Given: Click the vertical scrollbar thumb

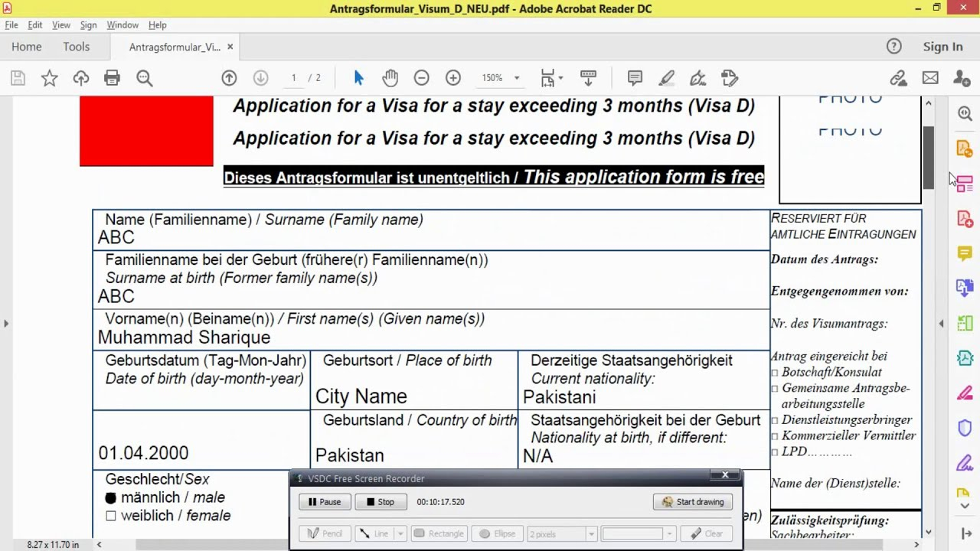Looking at the screenshot, I should click(x=929, y=157).
